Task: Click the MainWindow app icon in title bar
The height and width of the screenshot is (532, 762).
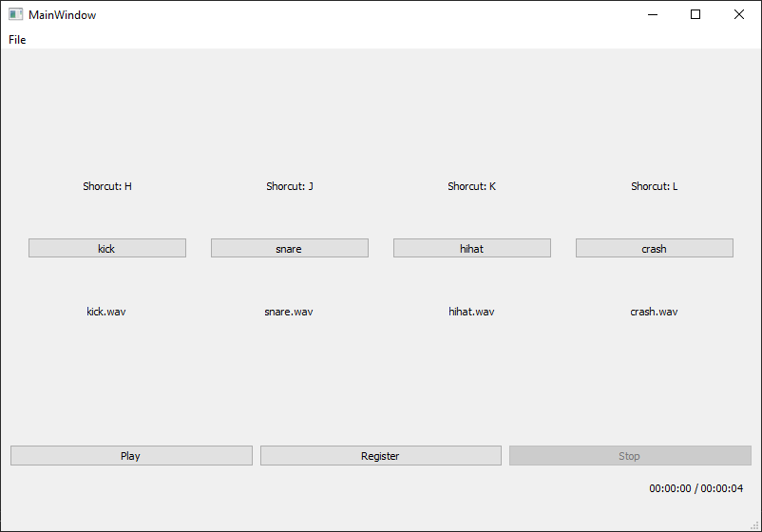Action: click(15, 14)
